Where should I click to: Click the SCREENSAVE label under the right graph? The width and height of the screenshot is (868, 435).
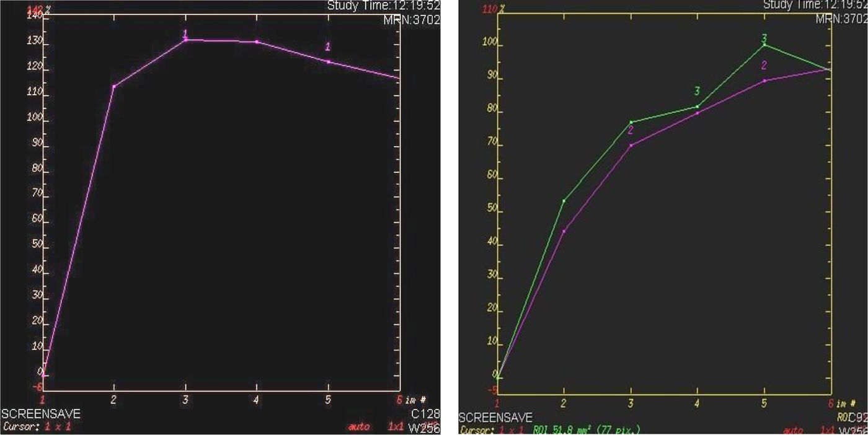click(x=495, y=418)
